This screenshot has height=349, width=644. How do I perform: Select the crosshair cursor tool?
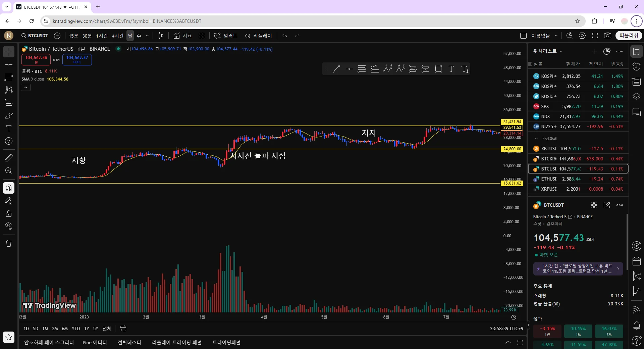tap(9, 52)
